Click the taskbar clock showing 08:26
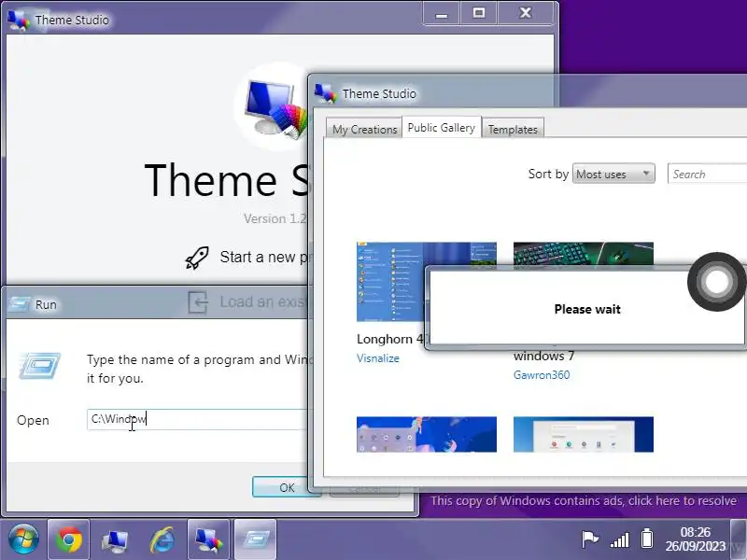The height and width of the screenshot is (560, 747). click(x=695, y=532)
